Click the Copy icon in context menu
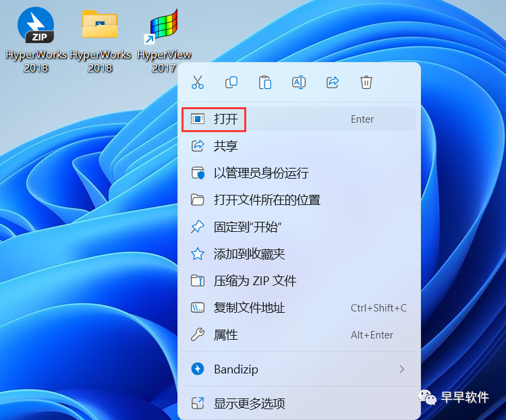This screenshot has width=506, height=420. [231, 82]
